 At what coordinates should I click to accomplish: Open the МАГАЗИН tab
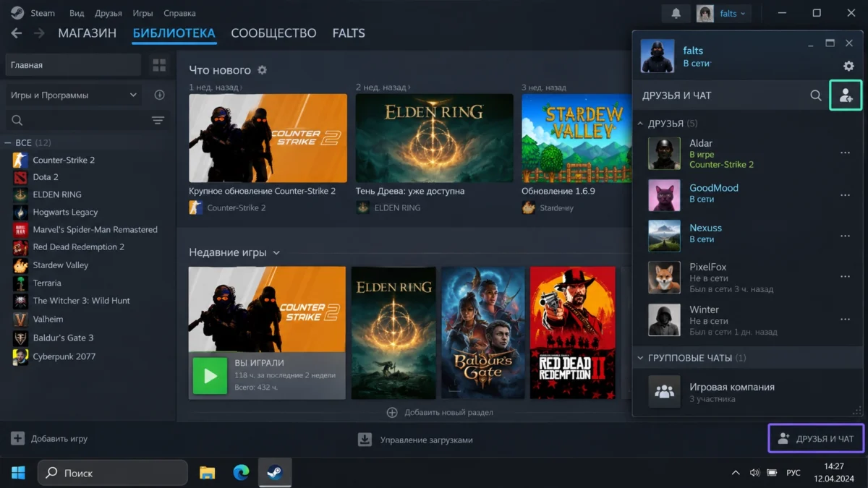coord(88,33)
